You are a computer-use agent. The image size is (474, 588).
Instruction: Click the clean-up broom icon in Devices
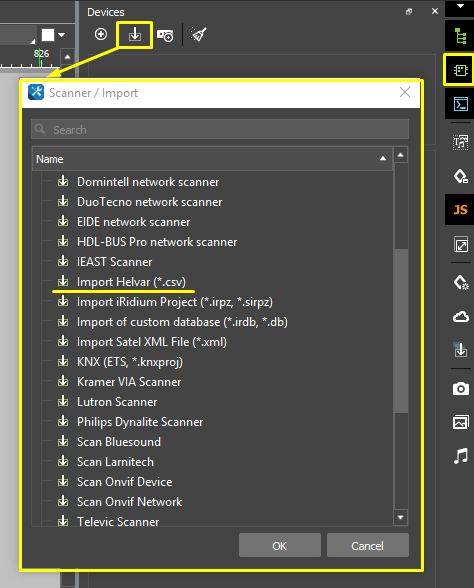pyautogui.click(x=198, y=34)
